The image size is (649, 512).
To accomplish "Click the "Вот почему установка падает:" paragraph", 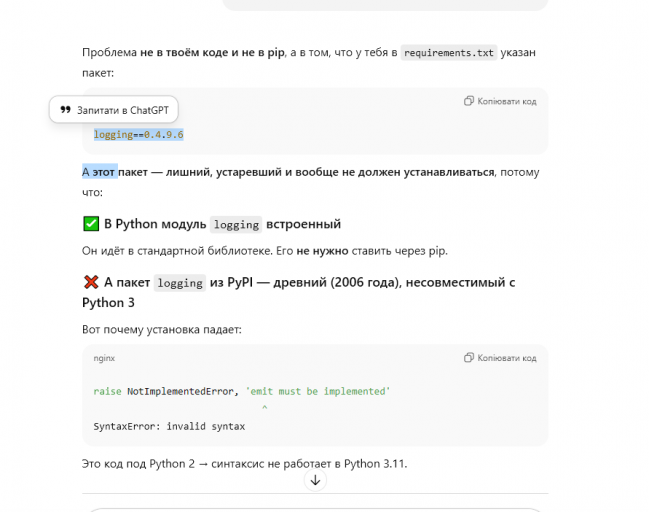I will tap(162, 329).
